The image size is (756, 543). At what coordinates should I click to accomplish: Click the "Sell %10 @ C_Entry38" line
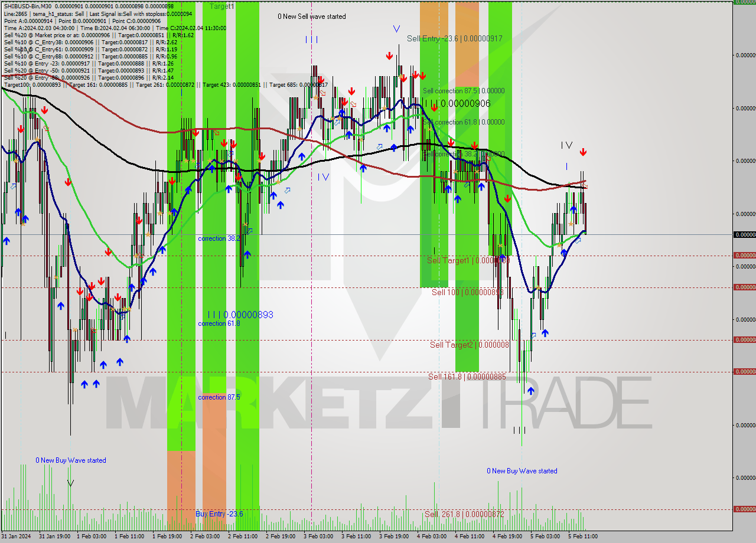click(x=90, y=42)
